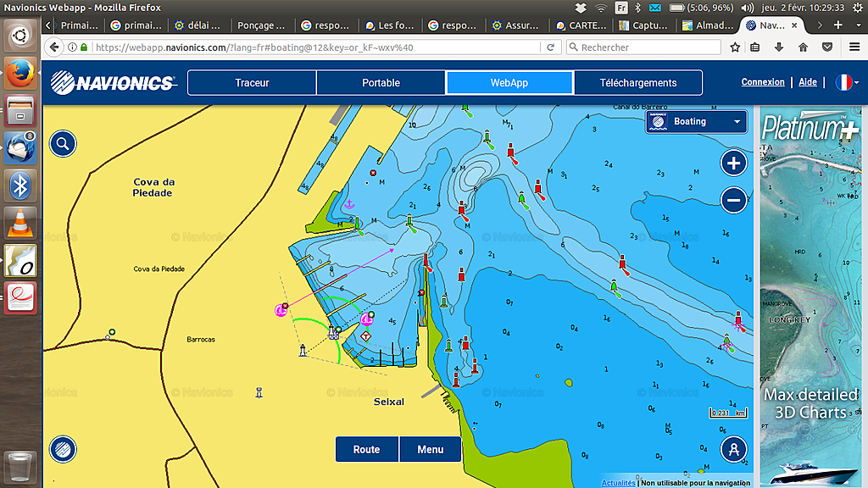Open the Firefox downloads arrow
Image resolution: width=868 pixels, height=488 pixels.
point(779,47)
